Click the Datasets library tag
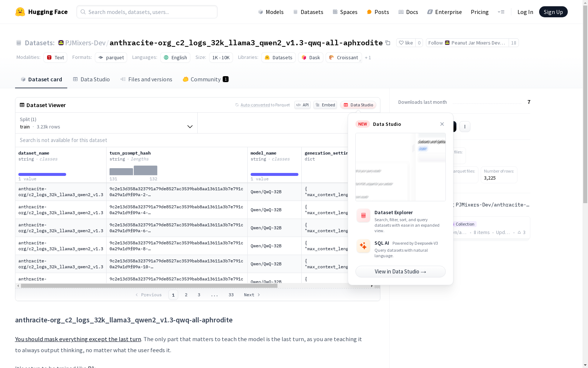This screenshot has width=588, height=368. click(x=279, y=57)
